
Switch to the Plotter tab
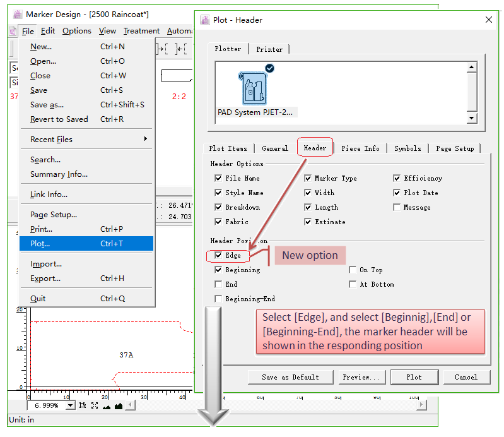[228, 49]
